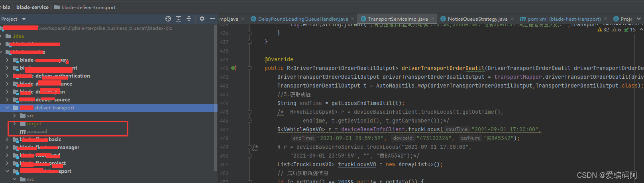
Task: Select the target folder
Action: 34,123
